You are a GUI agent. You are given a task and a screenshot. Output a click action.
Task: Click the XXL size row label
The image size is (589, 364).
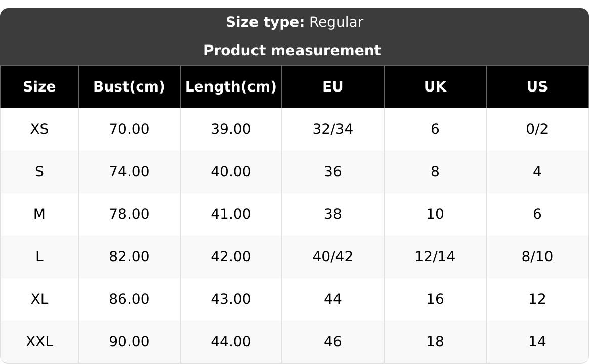click(39, 342)
